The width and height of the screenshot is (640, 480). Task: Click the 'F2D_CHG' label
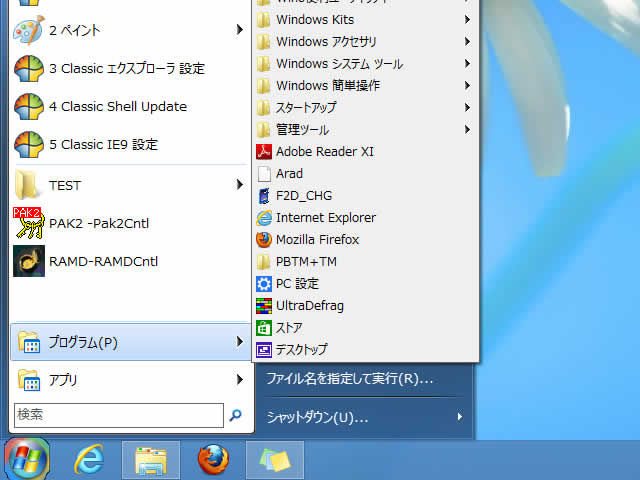tap(304, 196)
